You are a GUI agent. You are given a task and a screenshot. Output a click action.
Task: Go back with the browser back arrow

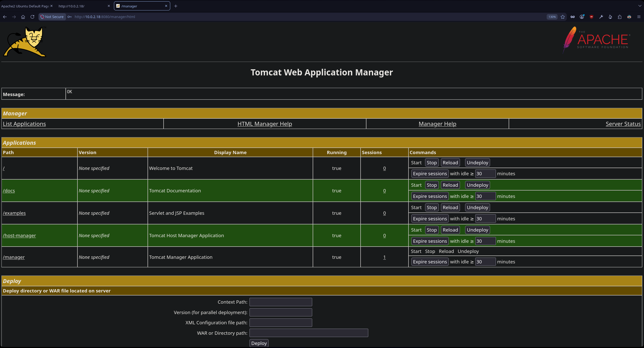click(5, 17)
